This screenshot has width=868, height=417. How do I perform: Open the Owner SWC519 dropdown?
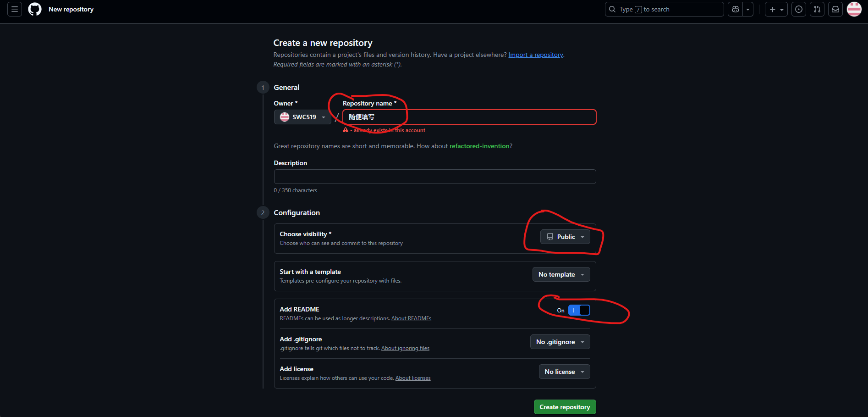click(x=302, y=117)
